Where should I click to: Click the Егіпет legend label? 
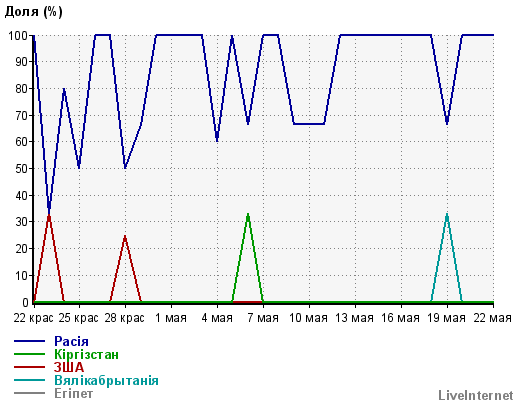coord(74,393)
